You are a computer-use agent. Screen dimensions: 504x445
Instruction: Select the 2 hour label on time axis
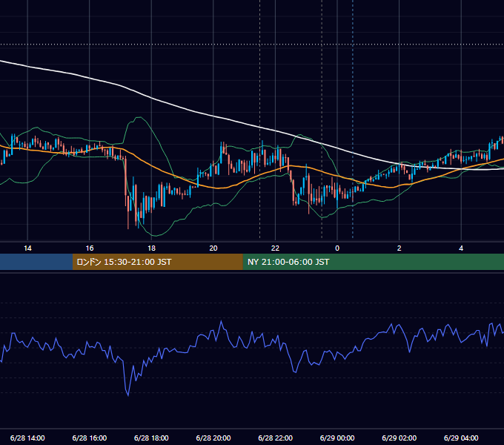tap(399, 248)
